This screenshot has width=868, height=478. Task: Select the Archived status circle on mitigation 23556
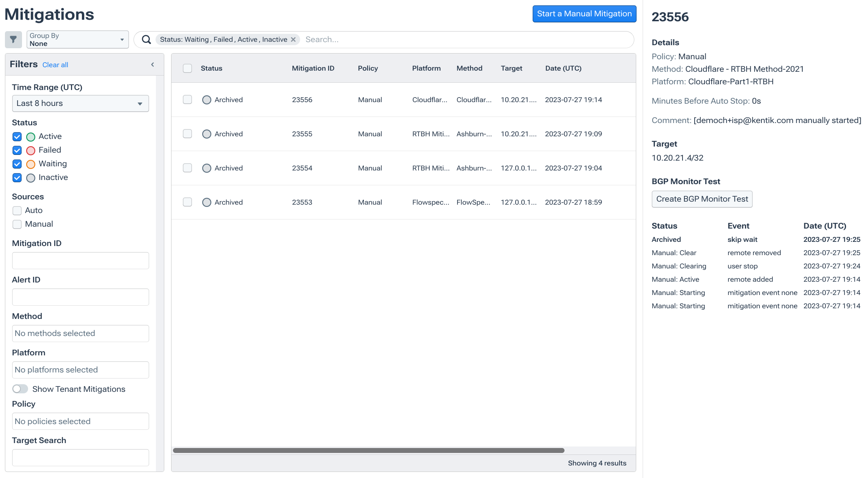point(207,99)
